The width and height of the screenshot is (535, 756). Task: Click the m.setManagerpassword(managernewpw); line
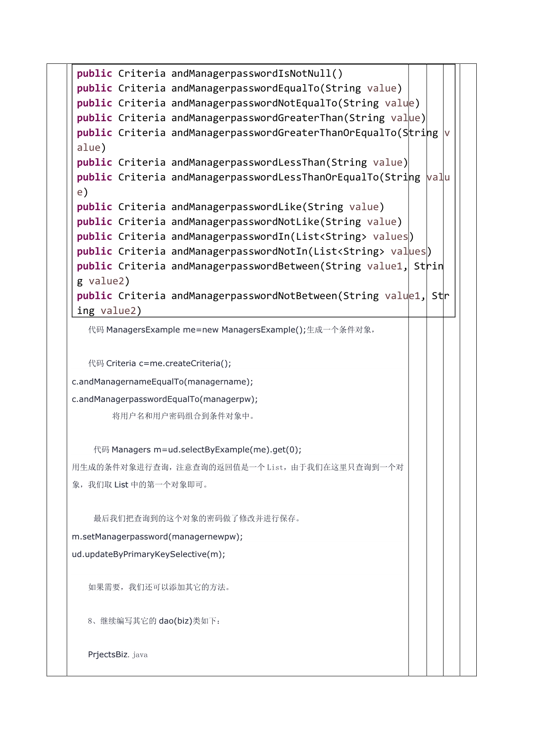click(x=157, y=537)
